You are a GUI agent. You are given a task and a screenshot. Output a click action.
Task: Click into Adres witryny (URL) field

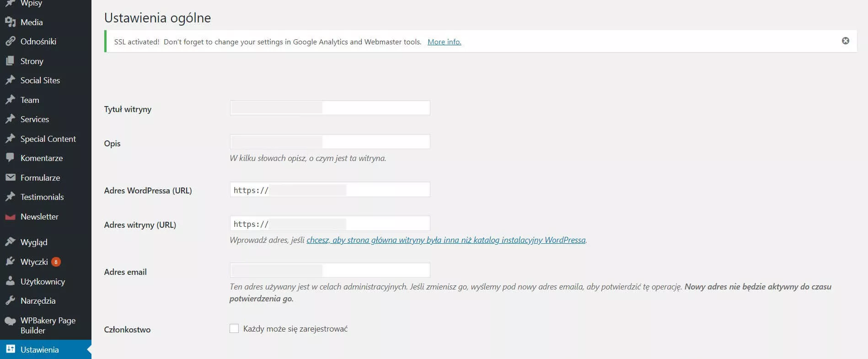click(x=330, y=223)
